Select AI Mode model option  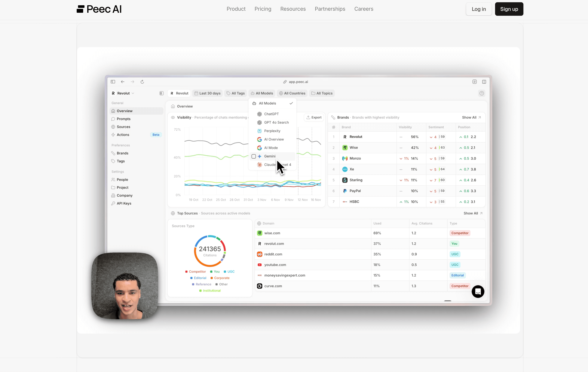pyautogui.click(x=272, y=148)
